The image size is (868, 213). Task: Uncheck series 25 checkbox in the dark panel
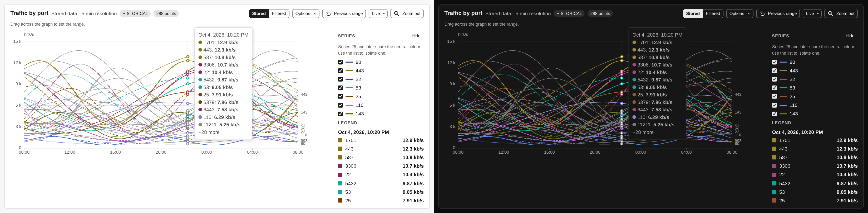(x=774, y=97)
